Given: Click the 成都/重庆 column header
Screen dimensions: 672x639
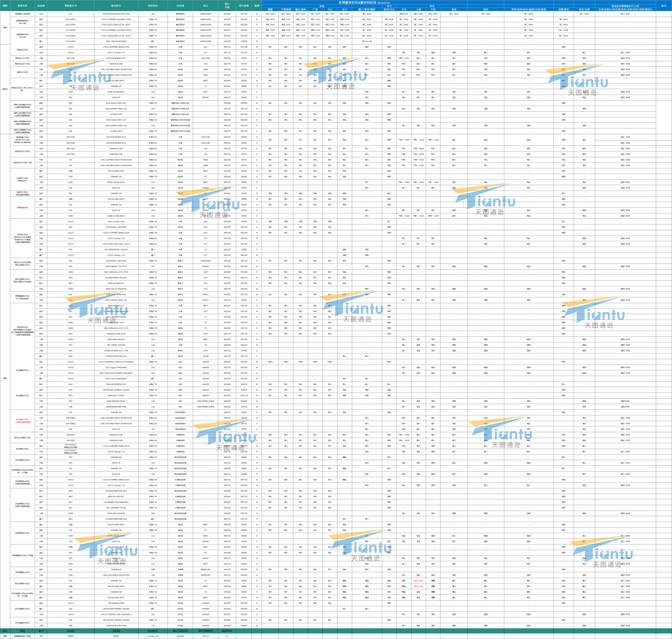Looking at the screenshot, I should point(564,9).
